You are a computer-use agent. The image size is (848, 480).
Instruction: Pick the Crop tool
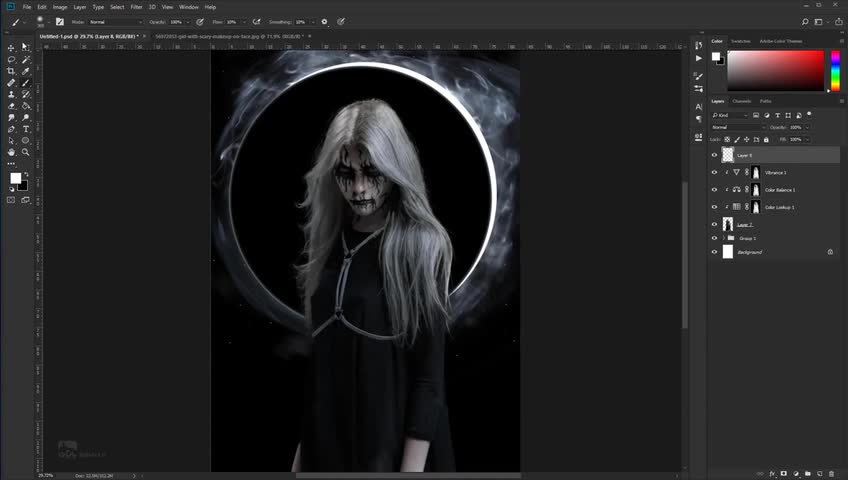click(11, 71)
